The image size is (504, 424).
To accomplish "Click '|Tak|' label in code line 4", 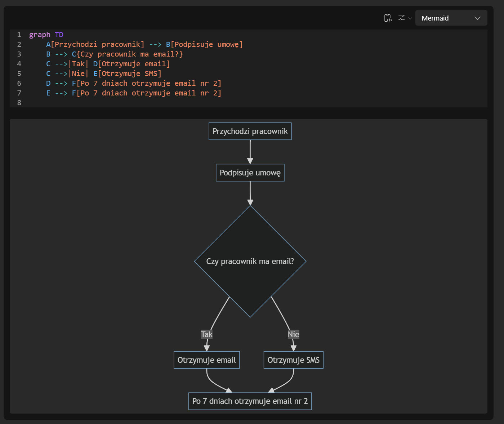I will tap(78, 64).
